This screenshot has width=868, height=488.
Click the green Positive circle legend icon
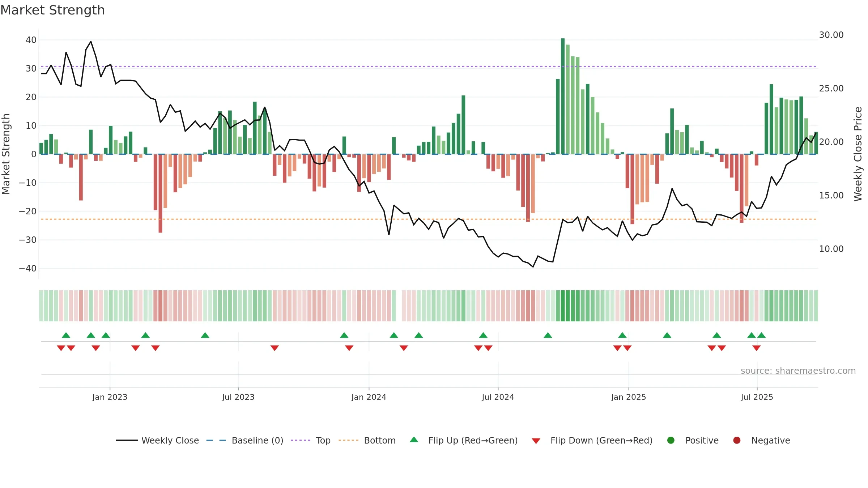[x=671, y=440]
